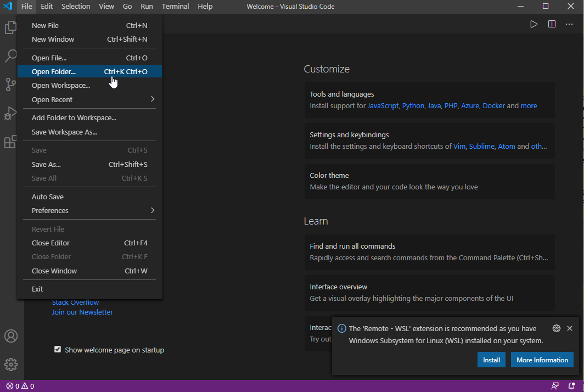Open the Explorer icon in activity bar
The image size is (584, 392).
(10, 27)
